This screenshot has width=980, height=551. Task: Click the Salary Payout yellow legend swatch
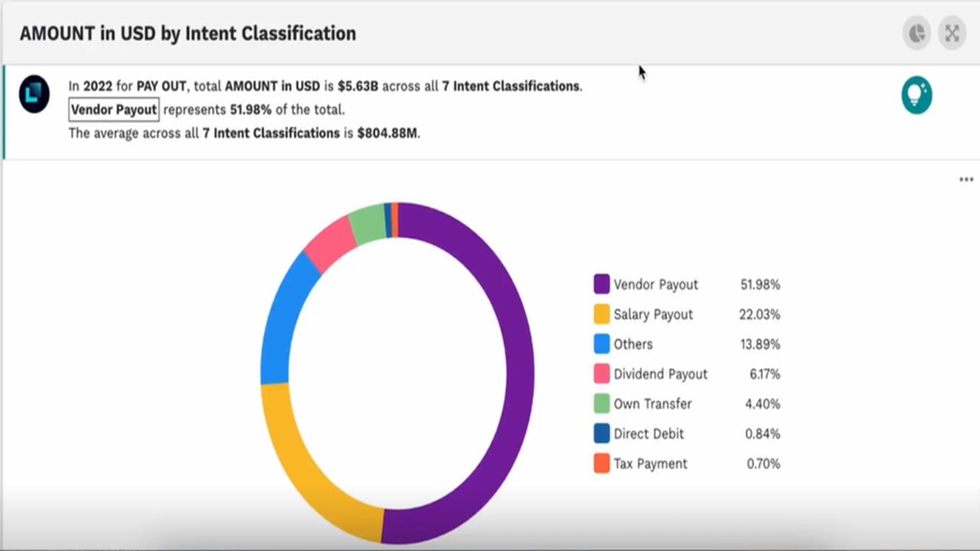tap(602, 314)
